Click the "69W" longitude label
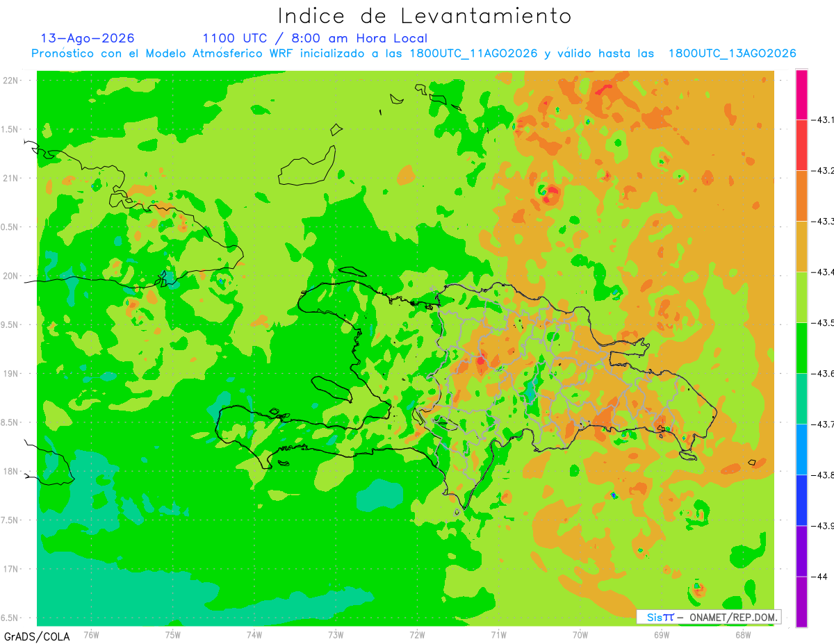This screenshot has width=834, height=644. coord(662,634)
